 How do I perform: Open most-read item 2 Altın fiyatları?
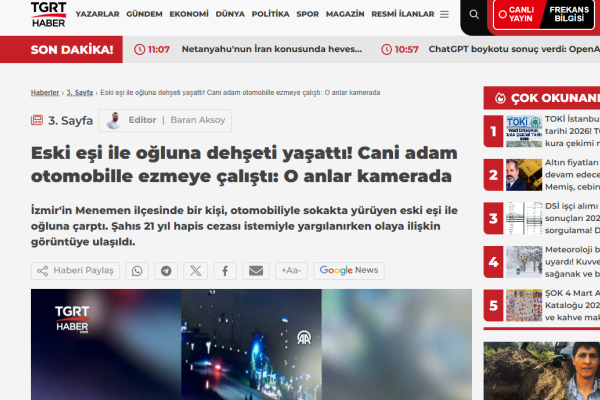point(572,175)
